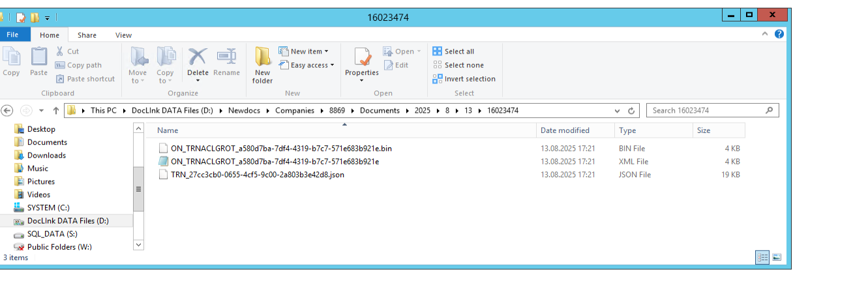The height and width of the screenshot is (296, 868).
Task: Click the Quick Access new folder icon in title bar
Action: click(35, 18)
